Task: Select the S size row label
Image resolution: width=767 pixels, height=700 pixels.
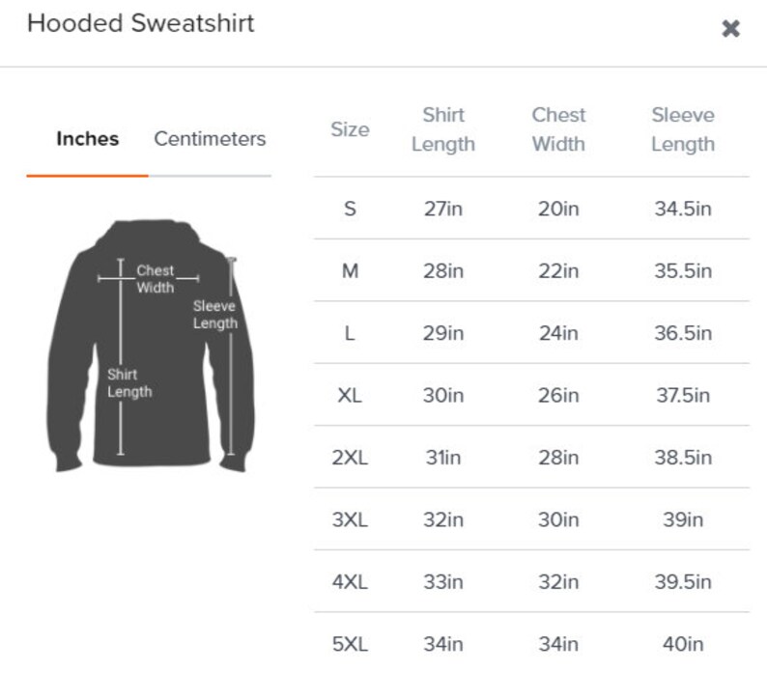Action: point(350,209)
